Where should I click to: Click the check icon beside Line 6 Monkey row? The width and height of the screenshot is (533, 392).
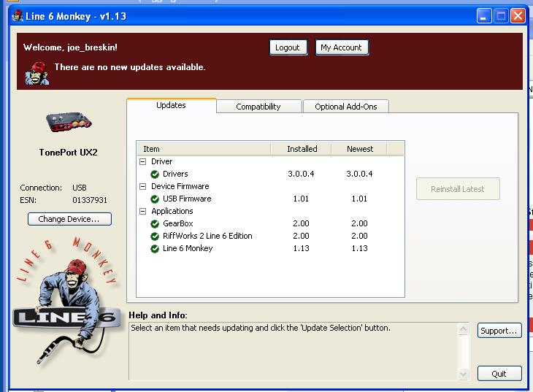155,248
